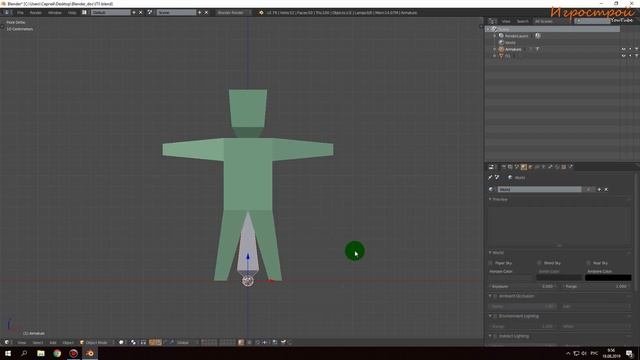Click the Blender logo in info header
This screenshot has height=360, width=640.
(261, 13)
